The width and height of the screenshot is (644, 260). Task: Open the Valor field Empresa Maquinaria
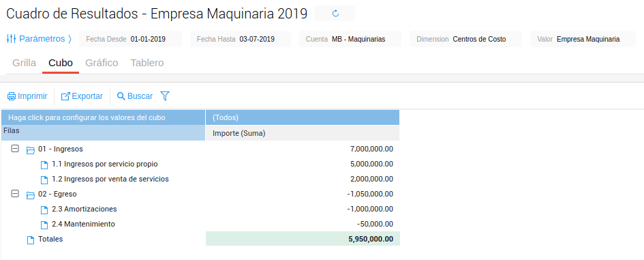pos(583,40)
